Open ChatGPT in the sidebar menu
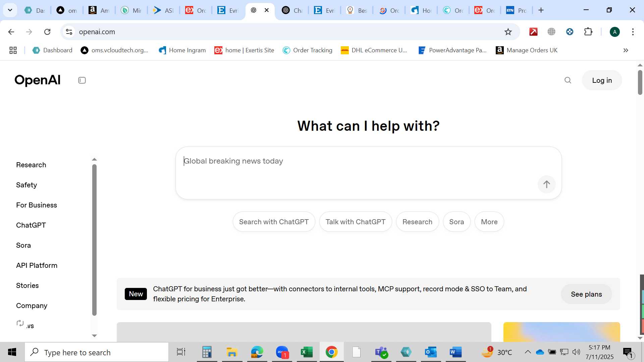This screenshot has width=644, height=362. click(x=31, y=225)
